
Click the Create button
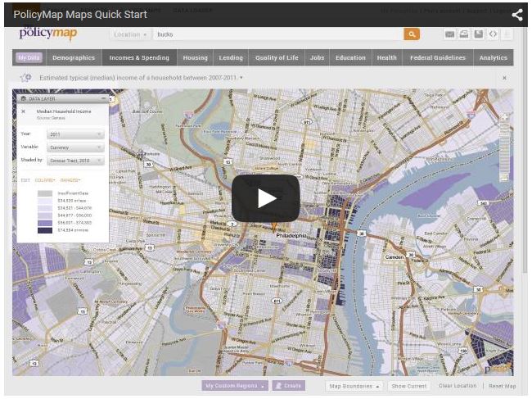[288, 386]
